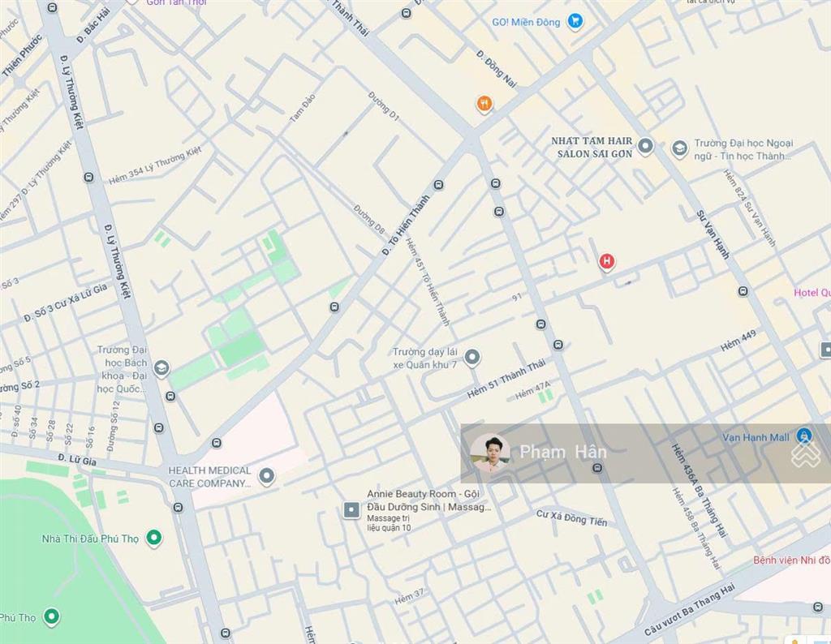This screenshot has width=831, height=644.
Task: Select the Vạn Hạnh Mall shopping icon
Action: (x=803, y=436)
